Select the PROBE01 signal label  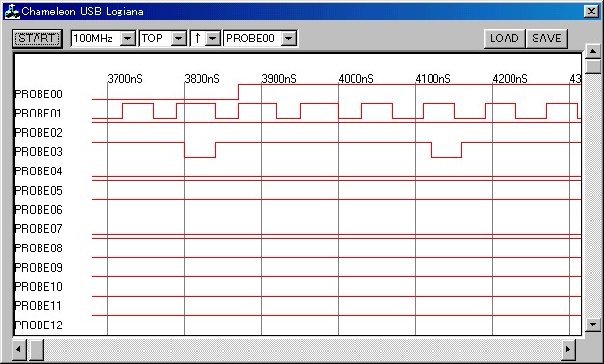pyautogui.click(x=39, y=114)
